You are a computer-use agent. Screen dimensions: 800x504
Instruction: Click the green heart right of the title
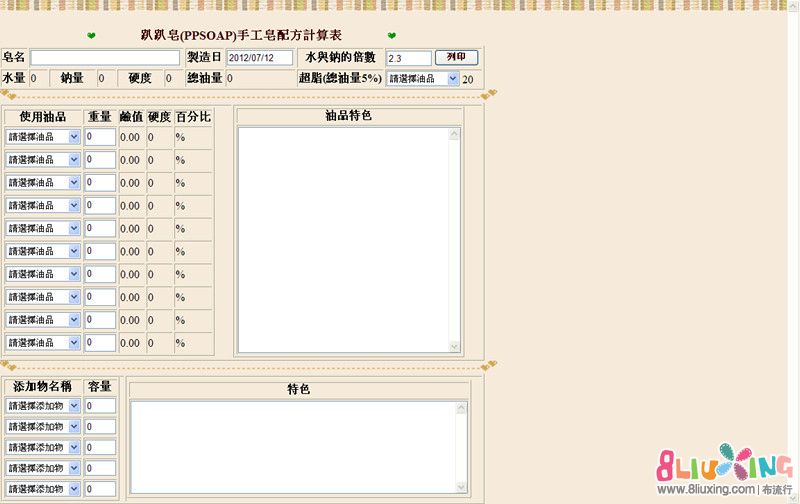coord(391,36)
